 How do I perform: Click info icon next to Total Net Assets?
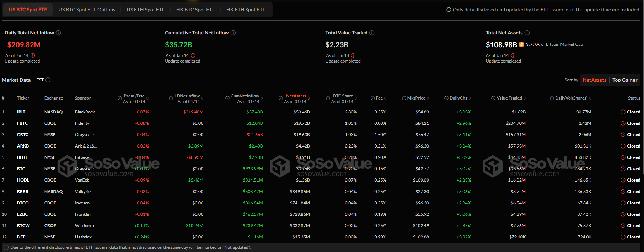(527, 33)
